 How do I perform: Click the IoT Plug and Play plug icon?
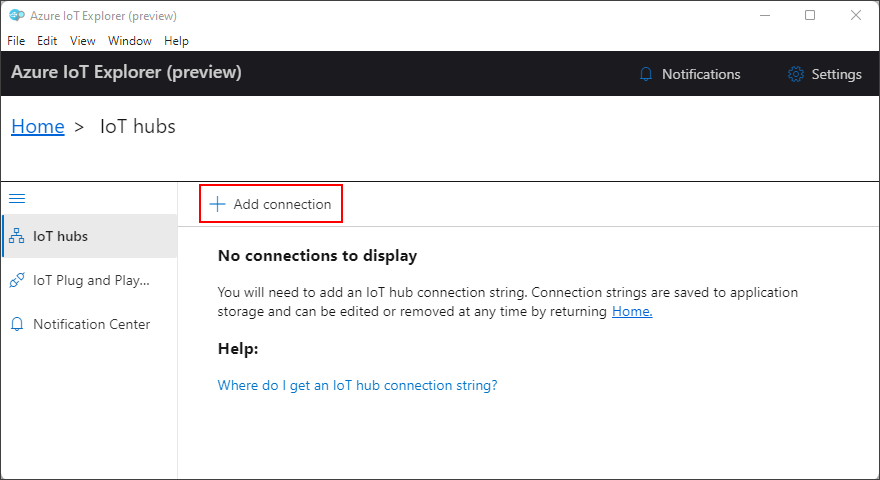coord(16,281)
